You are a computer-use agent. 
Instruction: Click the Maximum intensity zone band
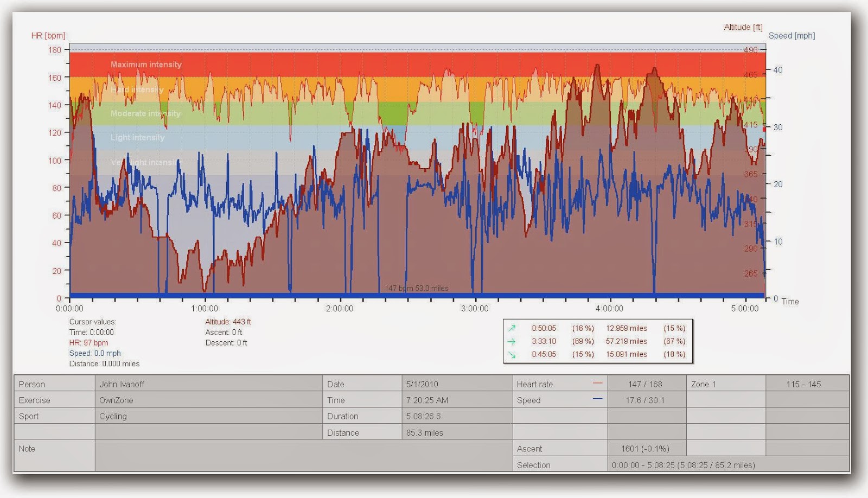[x=418, y=65]
